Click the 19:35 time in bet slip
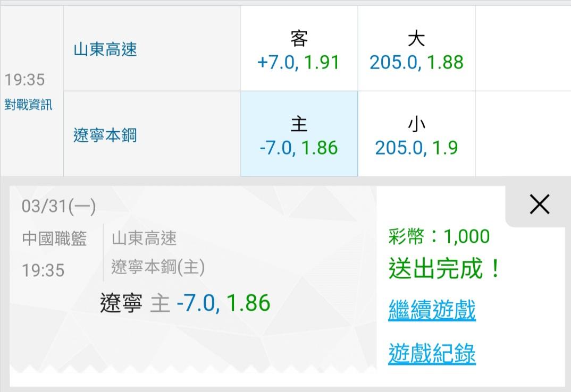Viewport: 571px width, 392px height. (43, 270)
